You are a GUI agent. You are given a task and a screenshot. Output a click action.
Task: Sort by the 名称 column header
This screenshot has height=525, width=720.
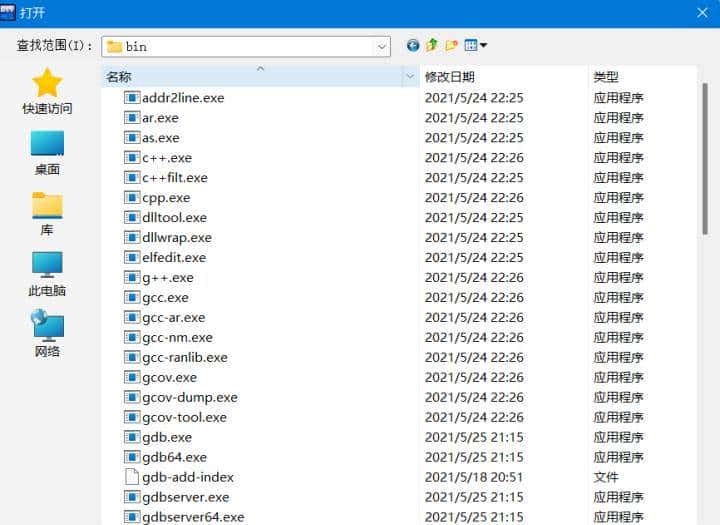(253, 77)
